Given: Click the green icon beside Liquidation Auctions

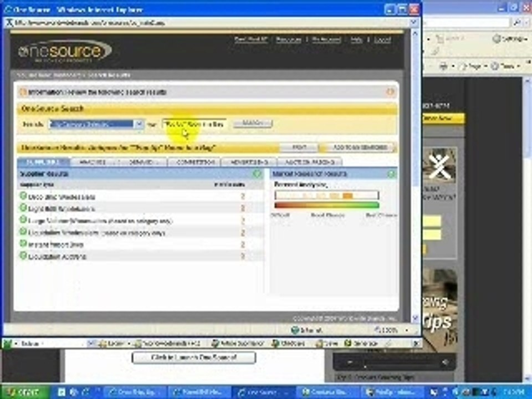Looking at the screenshot, I should pyautogui.click(x=23, y=255).
